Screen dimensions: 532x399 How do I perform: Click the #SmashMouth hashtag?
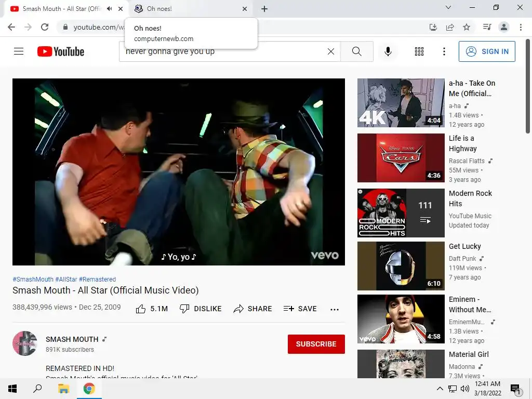pos(33,279)
